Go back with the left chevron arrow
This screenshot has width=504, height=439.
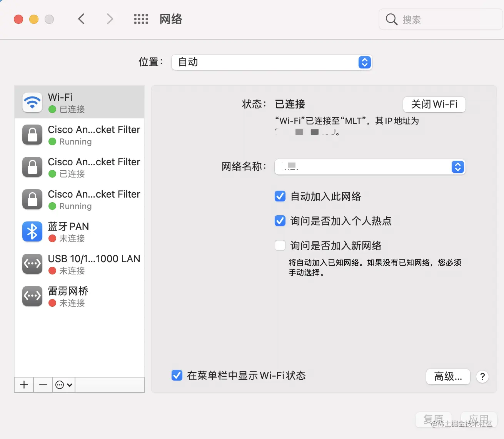81,19
